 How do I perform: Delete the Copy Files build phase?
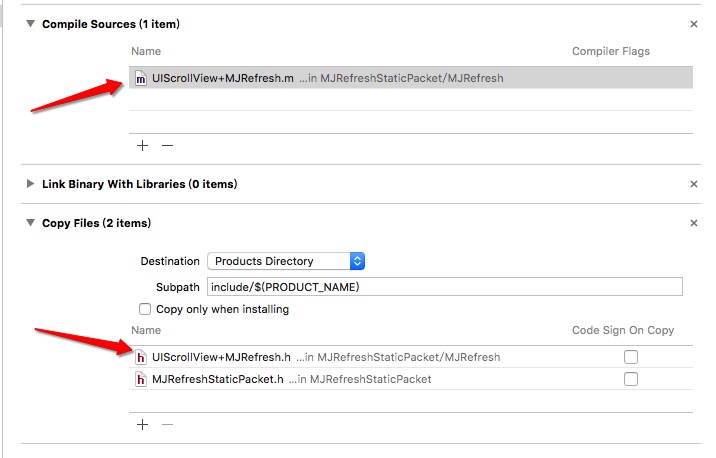[x=694, y=223]
